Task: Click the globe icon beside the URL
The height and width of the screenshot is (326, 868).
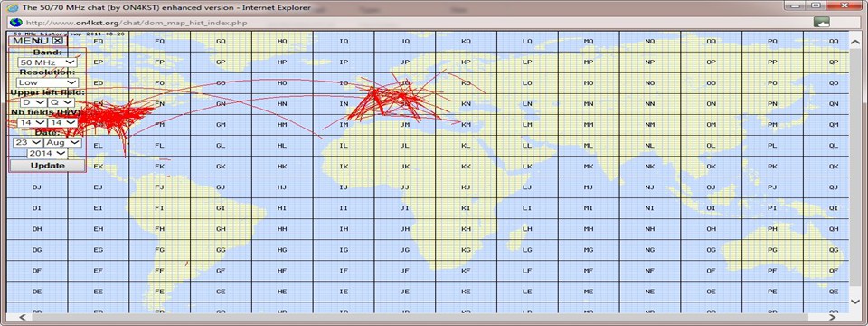Action: pos(16,22)
